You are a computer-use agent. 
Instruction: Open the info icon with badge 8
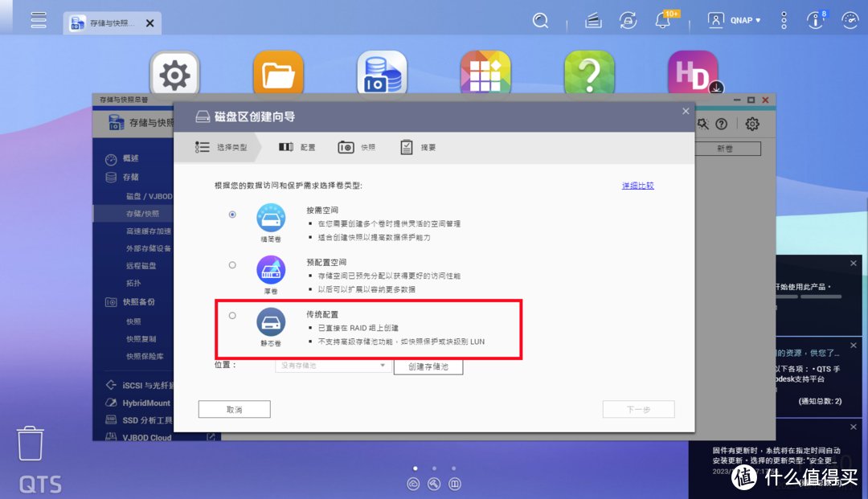[816, 20]
